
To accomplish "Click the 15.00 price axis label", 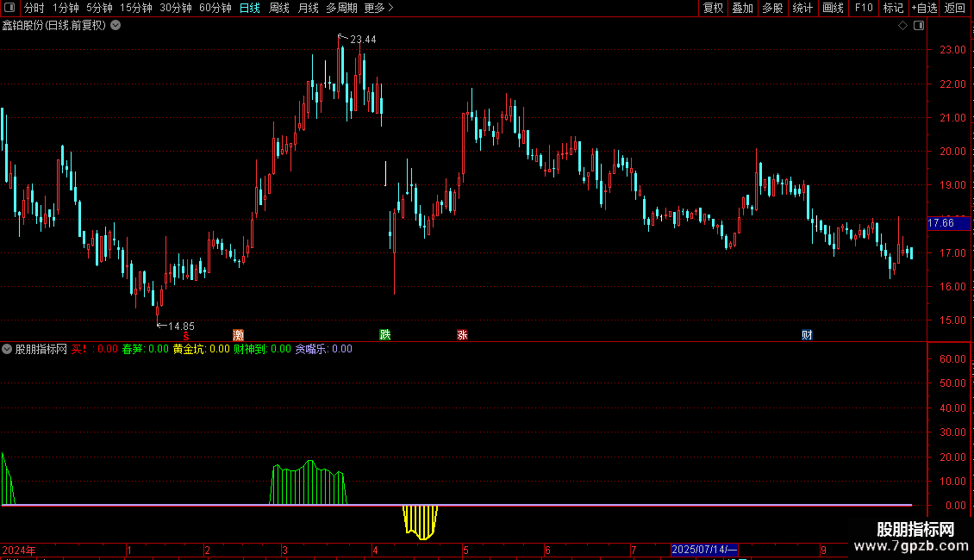I will (x=952, y=320).
